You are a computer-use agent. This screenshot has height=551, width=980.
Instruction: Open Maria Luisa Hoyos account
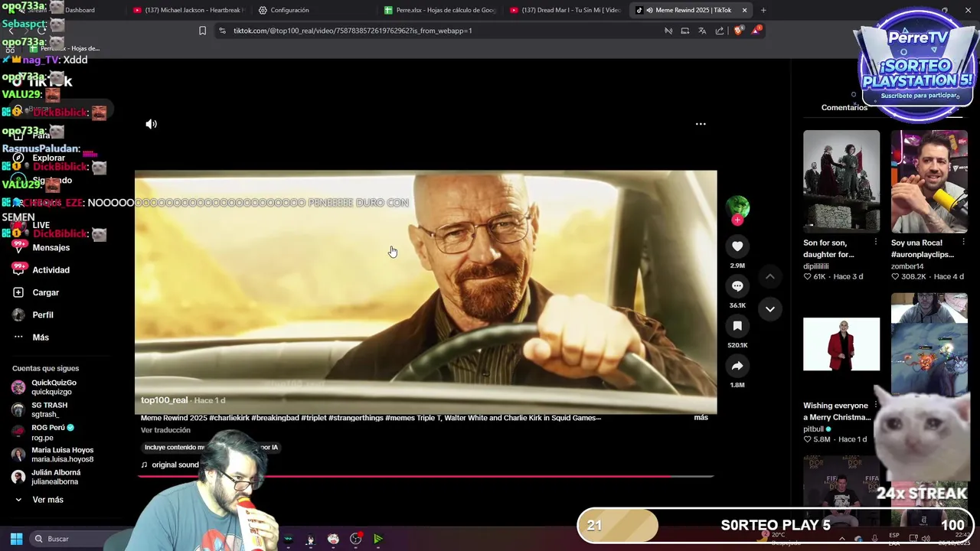62,455
